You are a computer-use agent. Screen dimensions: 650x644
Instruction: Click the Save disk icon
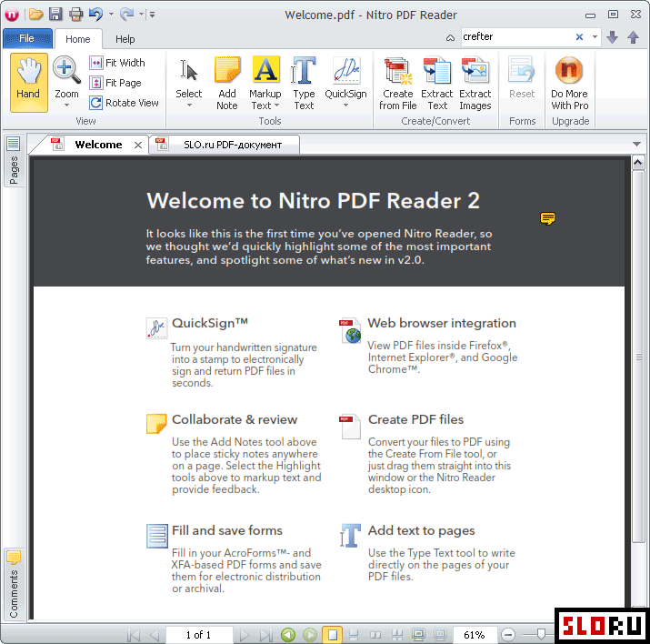(55, 15)
